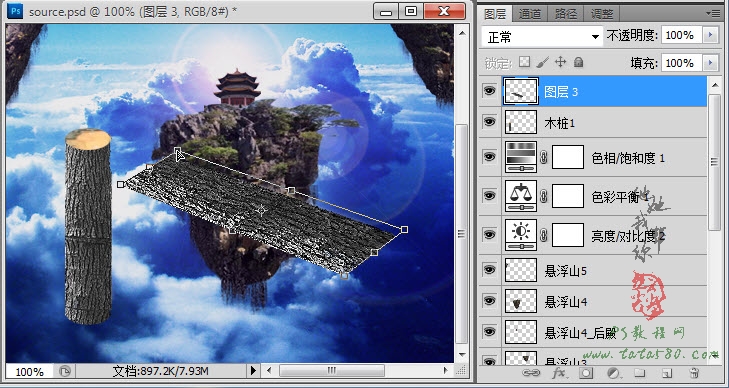This screenshot has width=729, height=388.
Task: Switch to the 图层 tab
Action: pyautogui.click(x=495, y=14)
